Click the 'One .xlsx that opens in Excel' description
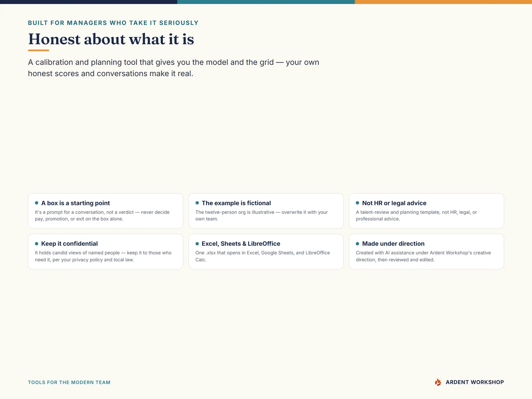Image resolution: width=532 pixels, height=399 pixels. [263, 256]
